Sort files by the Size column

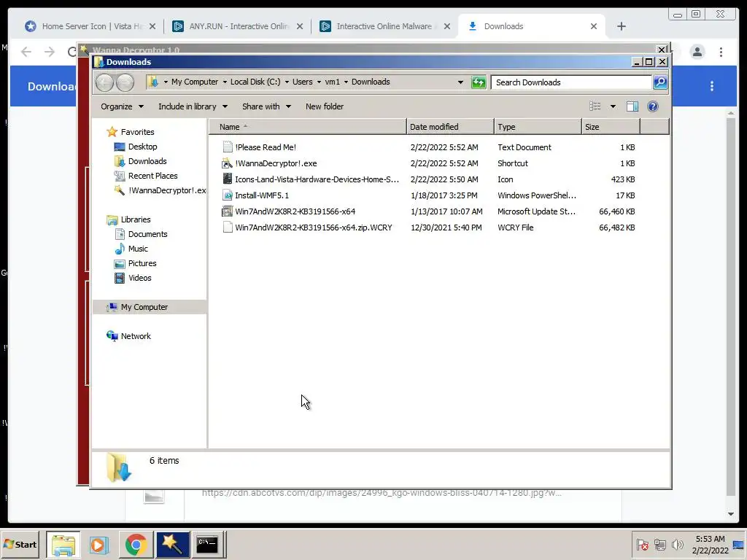611,127
